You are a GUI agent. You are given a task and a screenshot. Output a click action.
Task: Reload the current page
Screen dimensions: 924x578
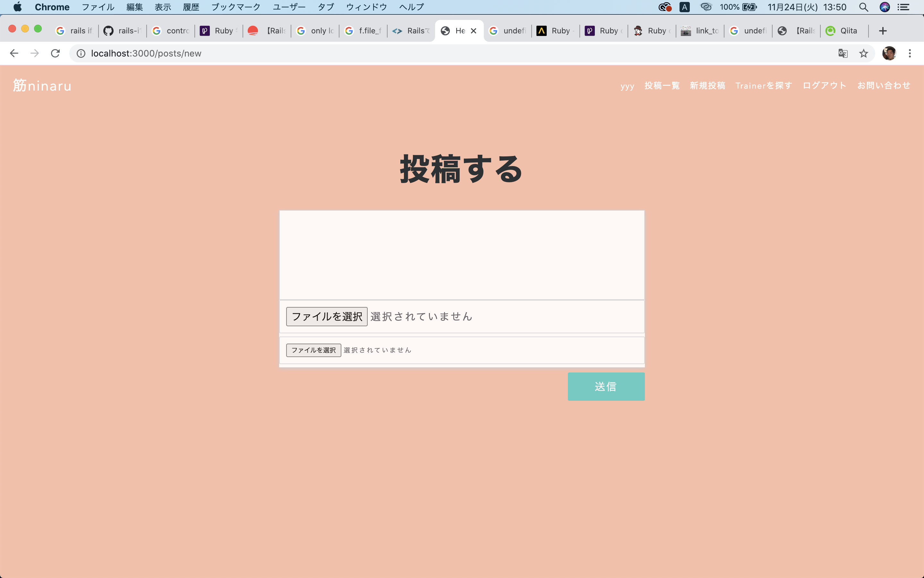tap(56, 53)
